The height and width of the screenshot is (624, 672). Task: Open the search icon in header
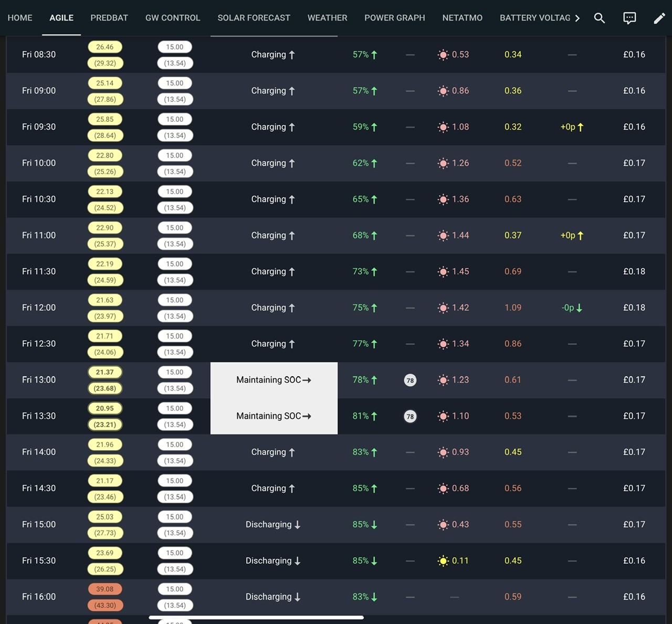tap(600, 18)
